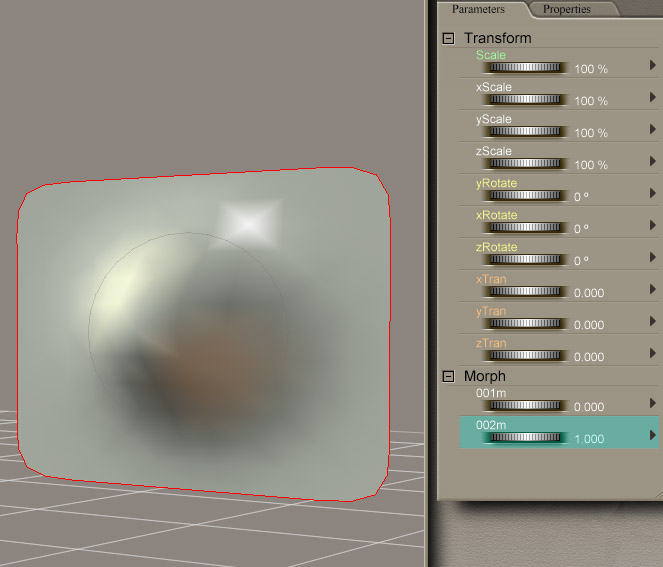The width and height of the screenshot is (663, 567).
Task: Open the 001m morph arrow menu
Action: 652,403
